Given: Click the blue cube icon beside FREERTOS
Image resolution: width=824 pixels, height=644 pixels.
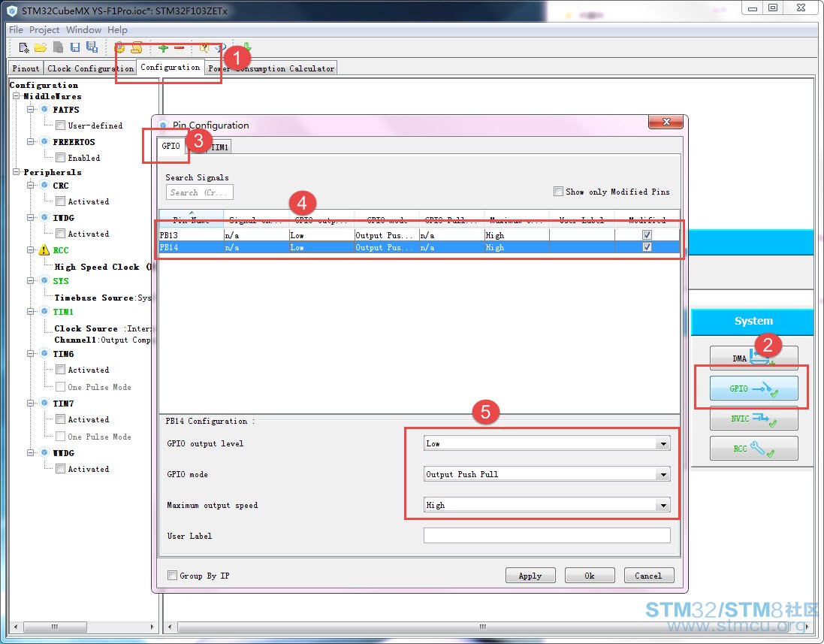Looking at the screenshot, I should click(44, 141).
